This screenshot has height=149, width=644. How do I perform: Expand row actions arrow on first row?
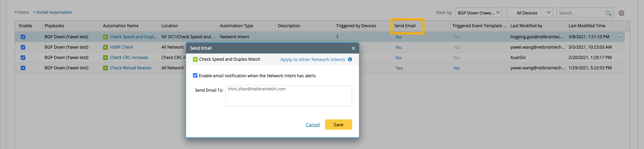619,37
